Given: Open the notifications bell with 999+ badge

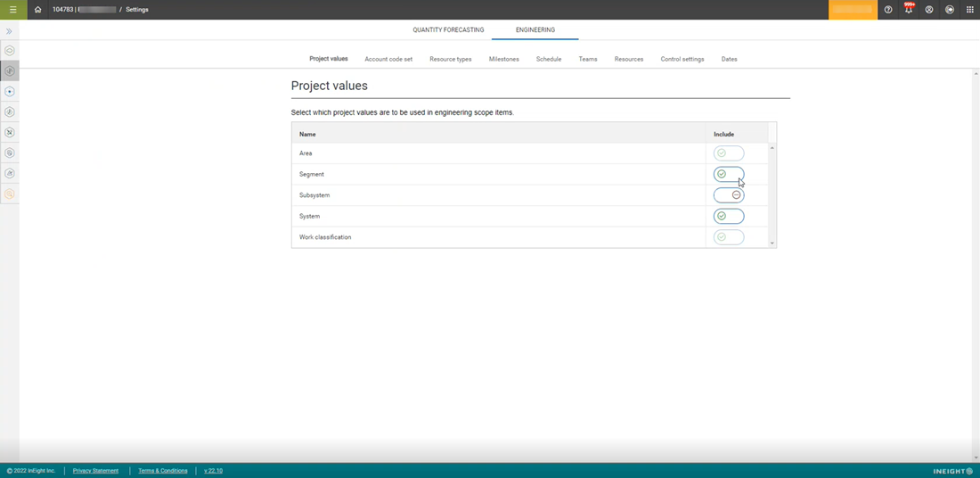Looking at the screenshot, I should pyautogui.click(x=909, y=10).
